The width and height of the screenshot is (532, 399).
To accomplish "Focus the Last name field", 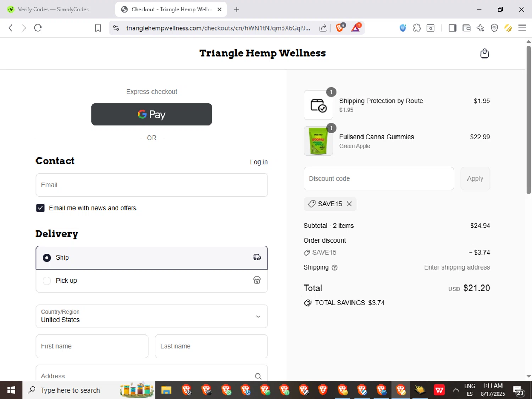I will (211, 346).
